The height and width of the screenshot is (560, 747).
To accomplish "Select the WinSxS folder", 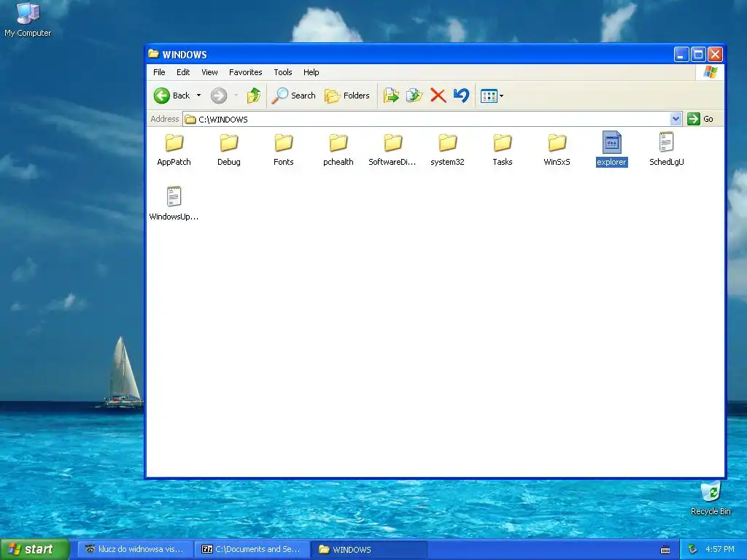I will (557, 149).
